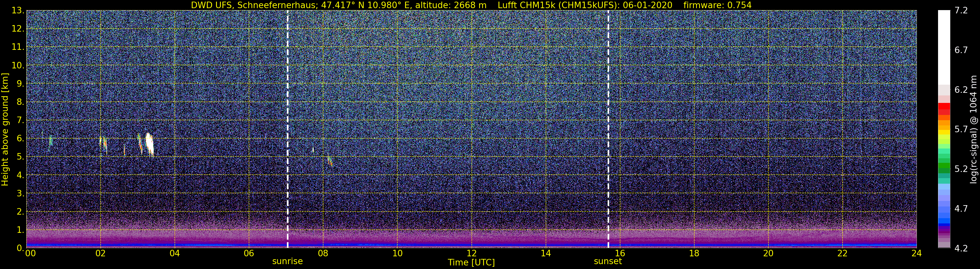980x269 pixels.
Task: Click the time axis tick '12'
Action: click(x=471, y=253)
